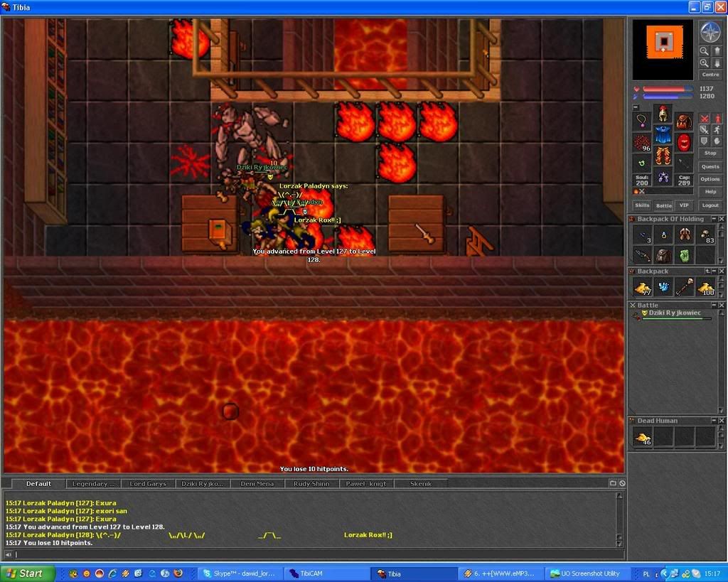Viewport: 728px width, 582px height.
Task: Enable full attack fight mode
Action: point(705,119)
